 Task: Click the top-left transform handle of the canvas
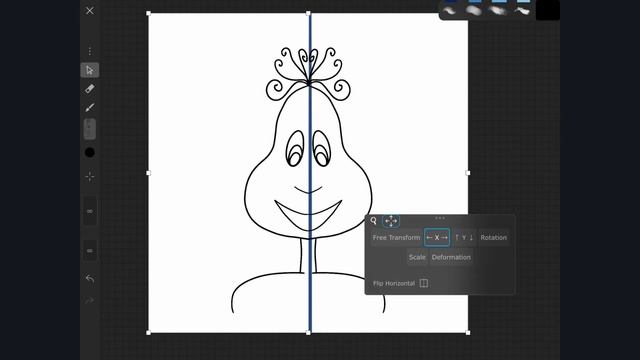[149, 13]
